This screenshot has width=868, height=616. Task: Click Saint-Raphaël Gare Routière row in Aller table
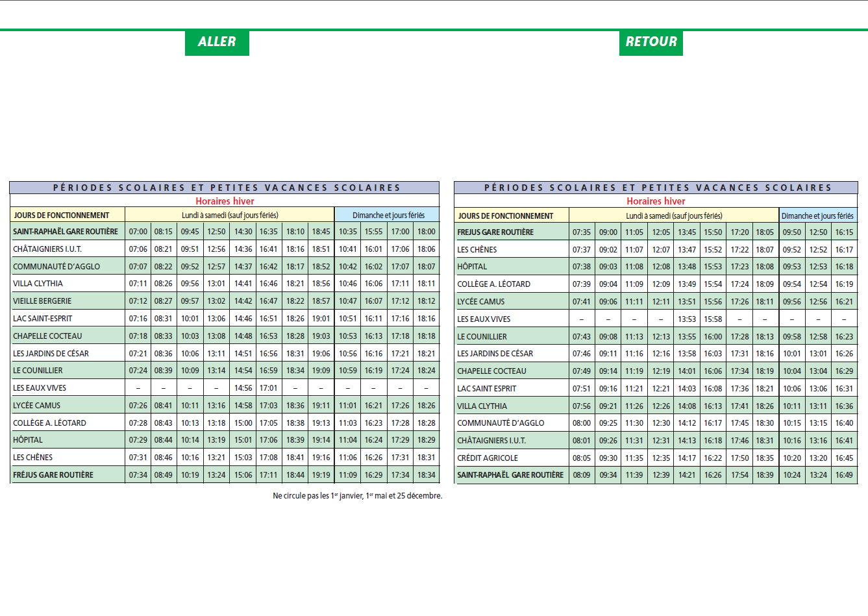coord(225,232)
